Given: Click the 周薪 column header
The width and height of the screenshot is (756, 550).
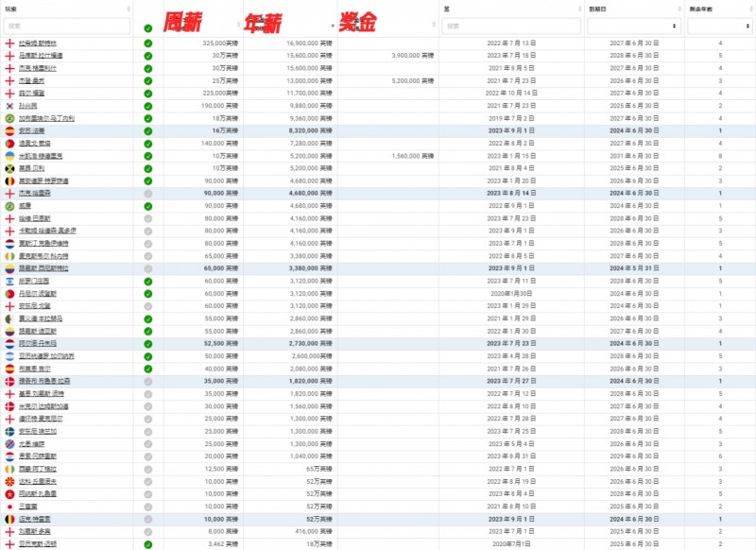Looking at the screenshot, I should pyautogui.click(x=182, y=22).
